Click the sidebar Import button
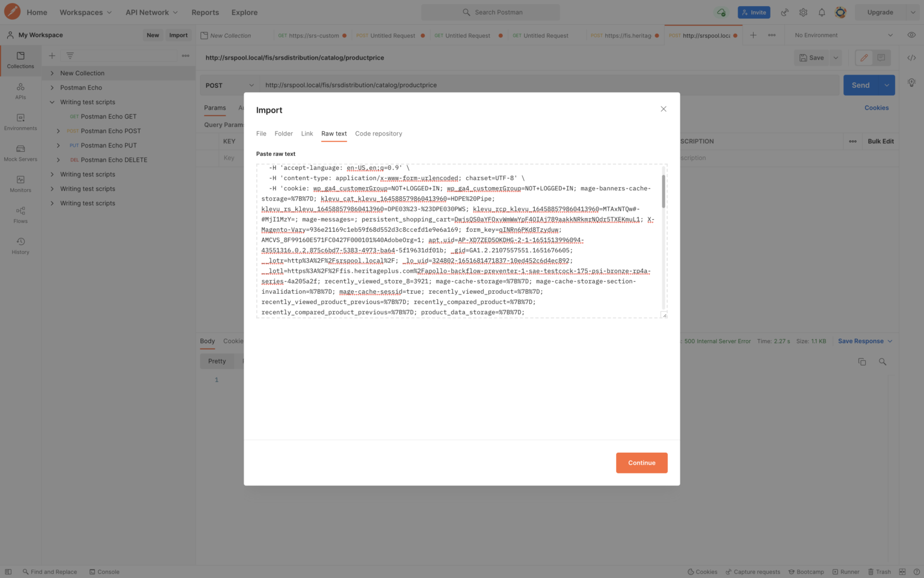 coord(178,35)
